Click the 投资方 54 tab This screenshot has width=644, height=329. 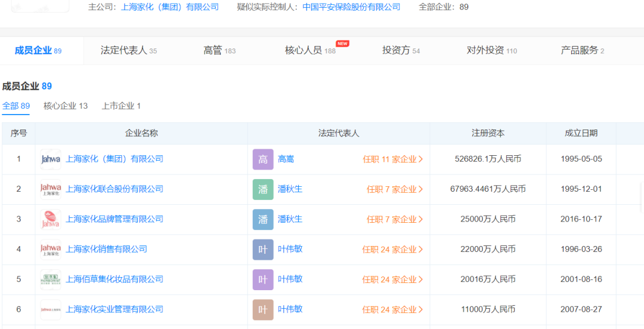tap(401, 51)
